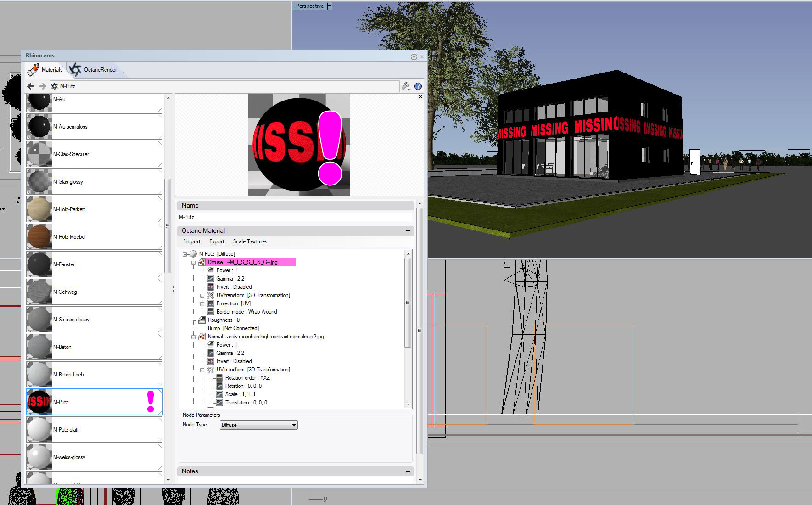Expand UV transform under the Diffuse texture
This screenshot has width=812, height=505.
click(202, 296)
